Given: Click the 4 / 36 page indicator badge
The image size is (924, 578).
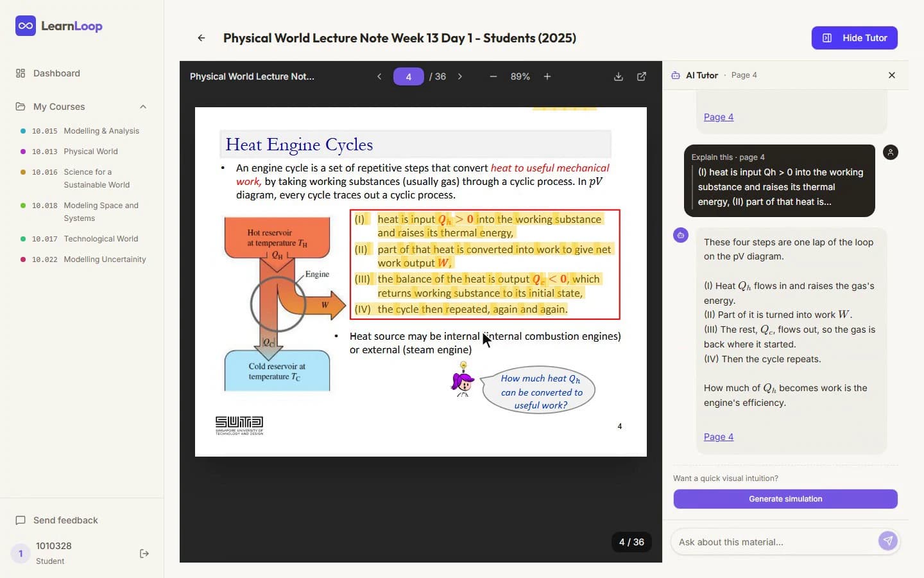Looking at the screenshot, I should [x=631, y=542].
